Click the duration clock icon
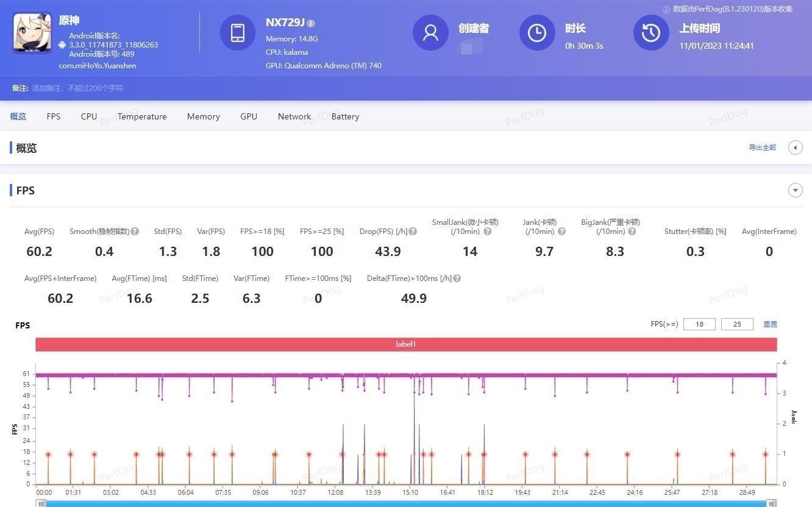 point(537,33)
